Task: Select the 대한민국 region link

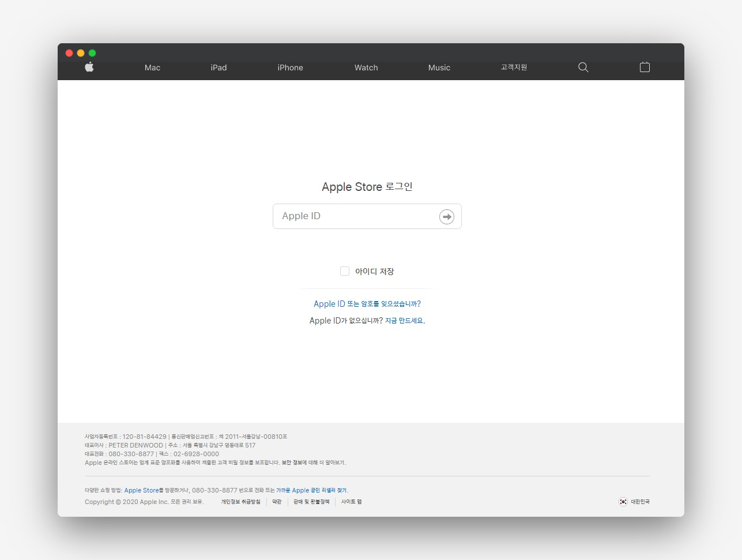Action: (x=640, y=502)
